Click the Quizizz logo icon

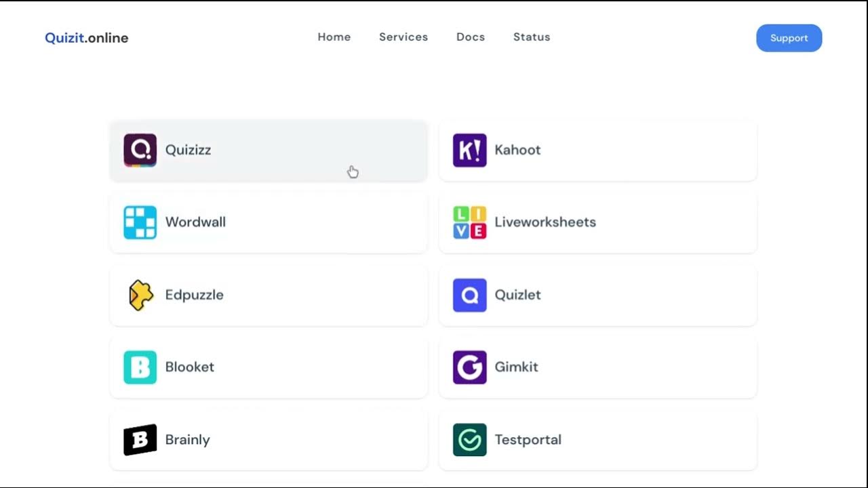(140, 150)
